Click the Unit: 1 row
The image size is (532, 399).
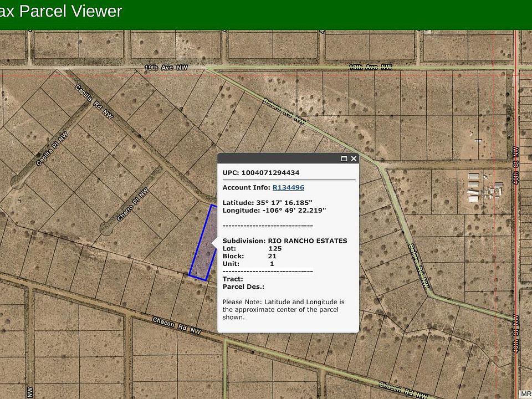(x=248, y=264)
